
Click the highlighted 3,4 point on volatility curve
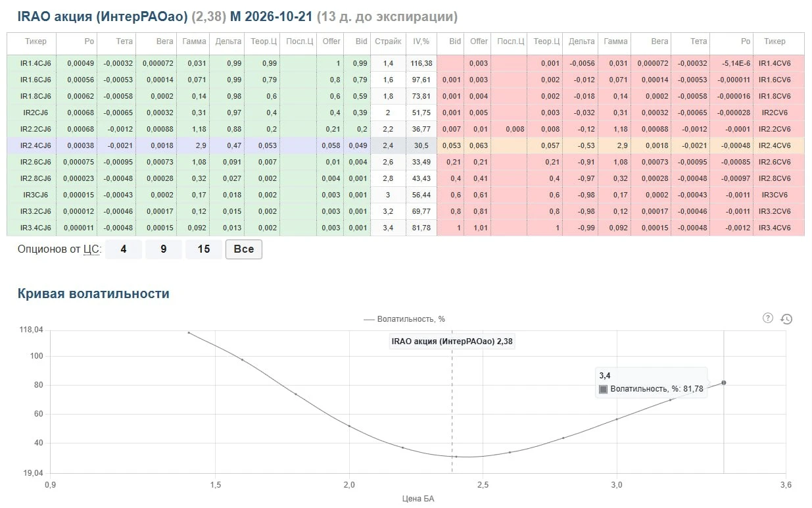coord(724,382)
